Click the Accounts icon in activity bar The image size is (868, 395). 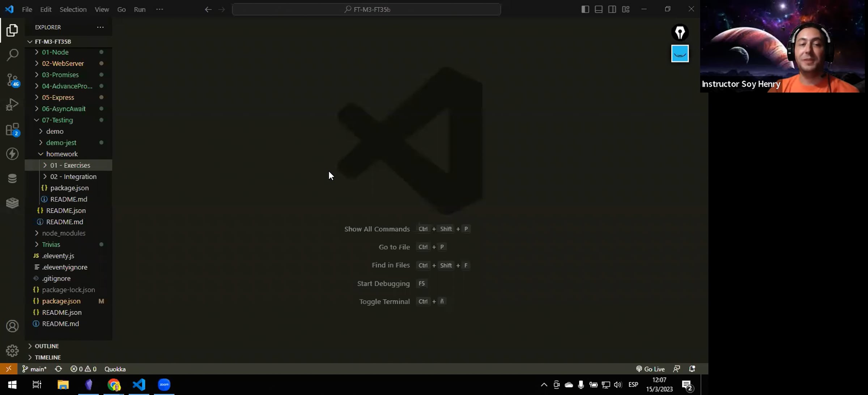(x=12, y=326)
